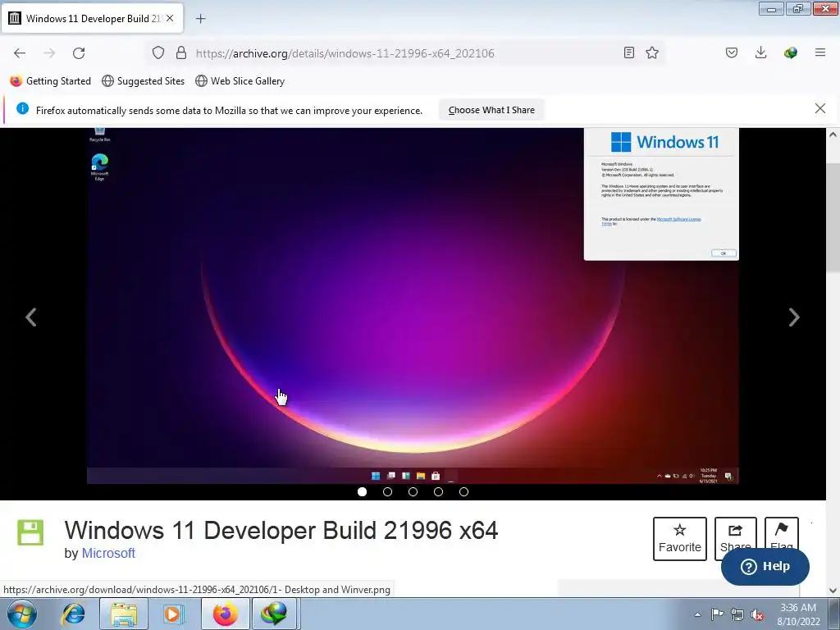Open a new browser tab with plus
Image resolution: width=840 pixels, height=630 pixels.
(200, 19)
